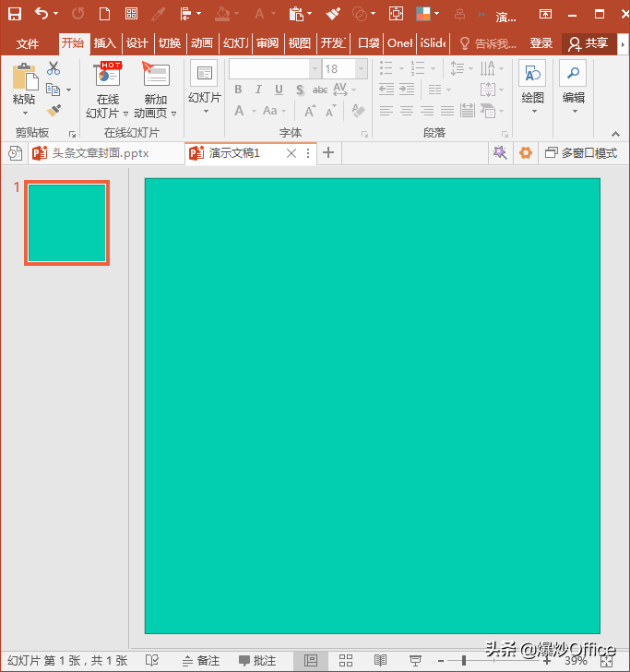Viewport: 630px width, 672px height.
Task: Expand numbered list options arrow
Action: coord(433,68)
